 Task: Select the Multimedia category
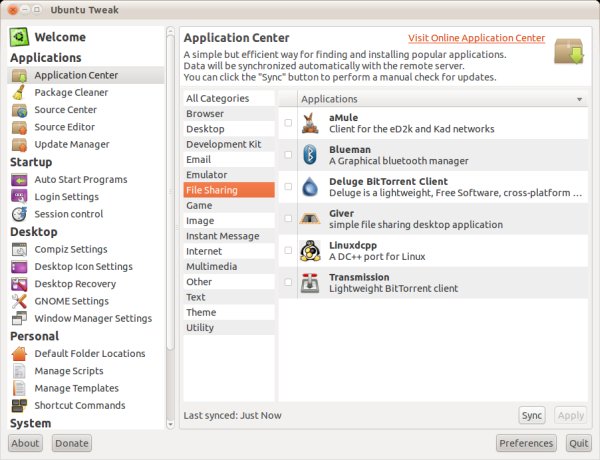[x=211, y=267]
